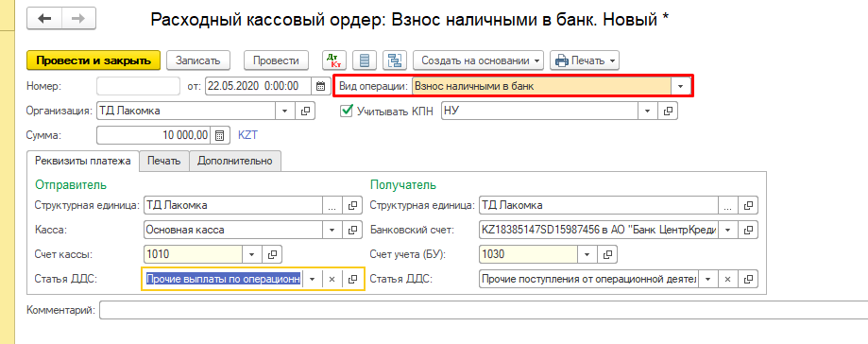The width and height of the screenshot is (868, 344).
Task: Click the KZT currency link
Action: pos(247,135)
